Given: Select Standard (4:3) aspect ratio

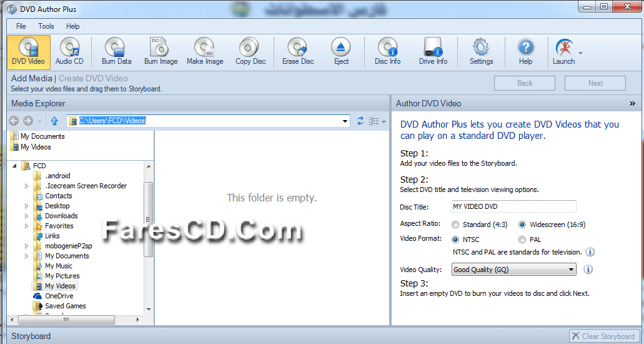Looking at the screenshot, I should [x=455, y=225].
